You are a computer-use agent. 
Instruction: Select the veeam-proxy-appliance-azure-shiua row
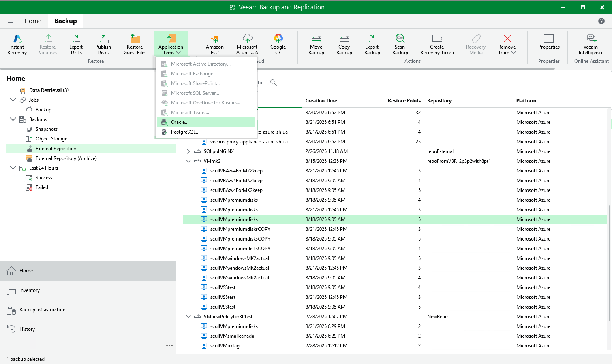[395, 142]
